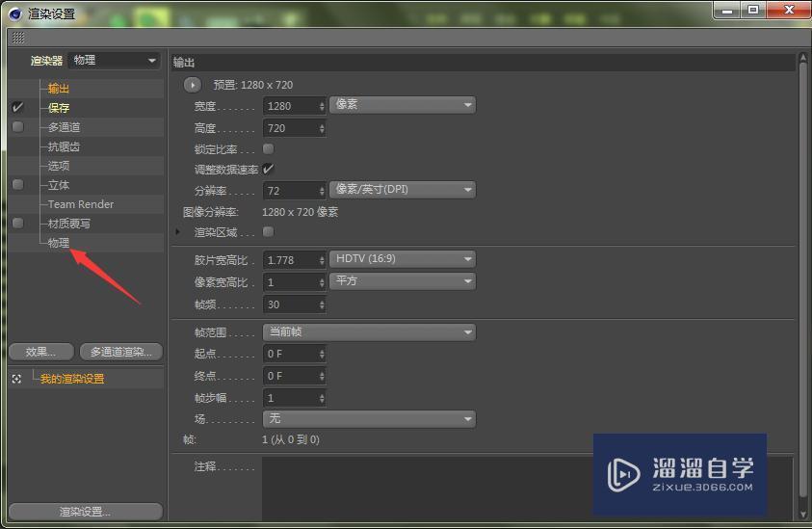Click the 渲染设置... button
Image resolution: width=812 pixels, height=529 pixels.
coord(86,512)
